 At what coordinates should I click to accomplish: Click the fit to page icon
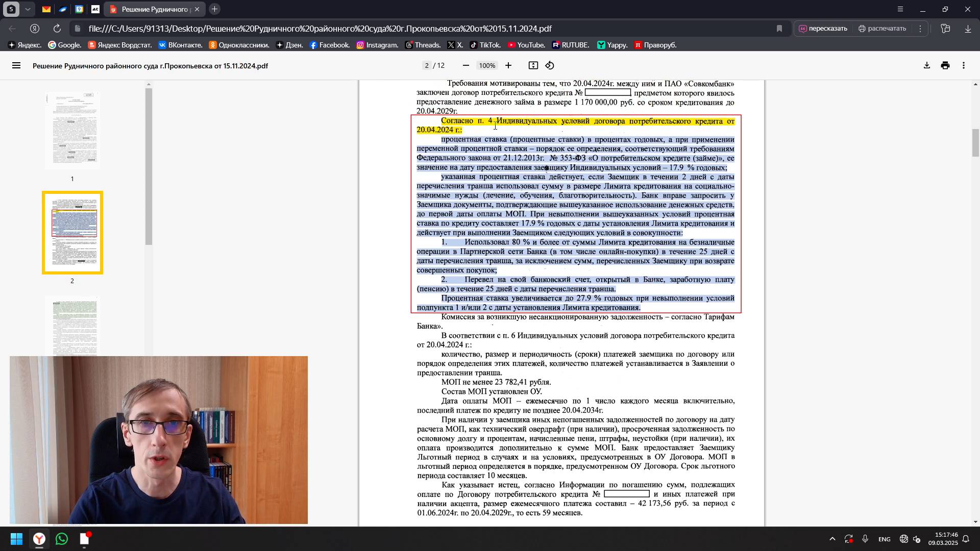coord(533,65)
